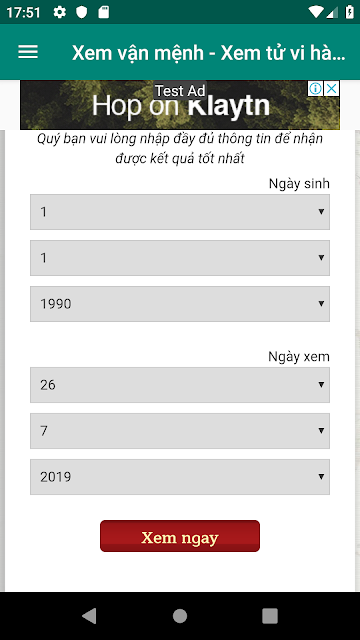Tap the Android back button
360x640 pixels.
coord(89,616)
